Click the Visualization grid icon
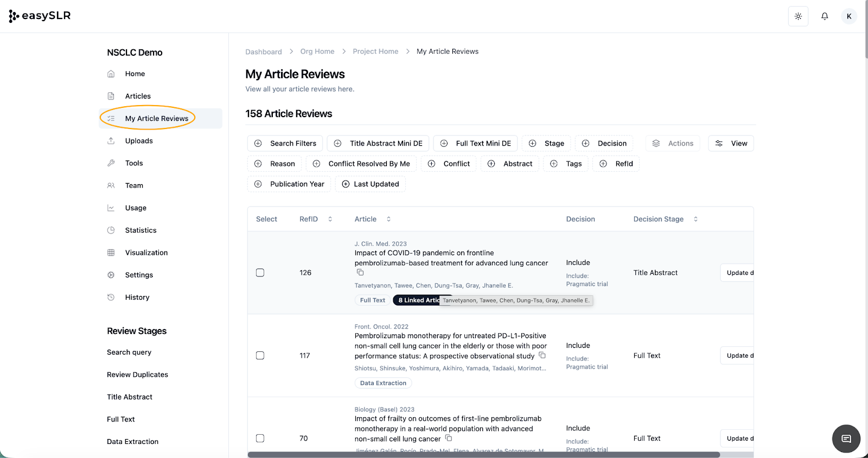The height and width of the screenshot is (458, 868). [111, 253]
